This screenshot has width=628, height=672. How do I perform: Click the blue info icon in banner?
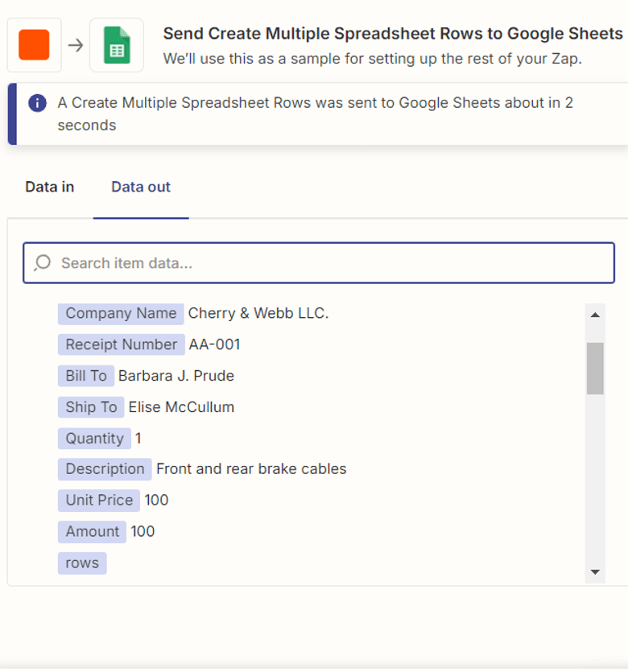(x=37, y=104)
